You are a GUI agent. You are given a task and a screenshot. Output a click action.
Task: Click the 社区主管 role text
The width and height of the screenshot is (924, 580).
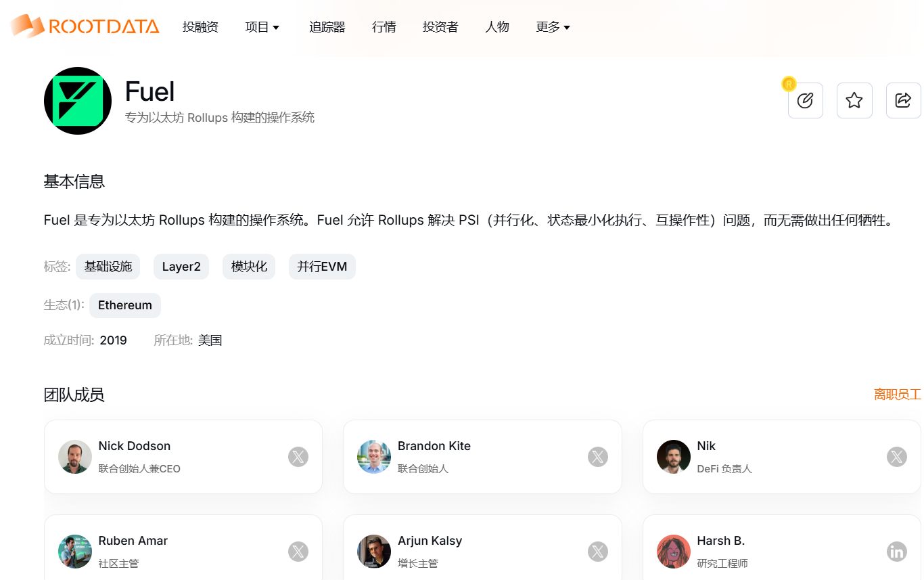click(x=119, y=563)
